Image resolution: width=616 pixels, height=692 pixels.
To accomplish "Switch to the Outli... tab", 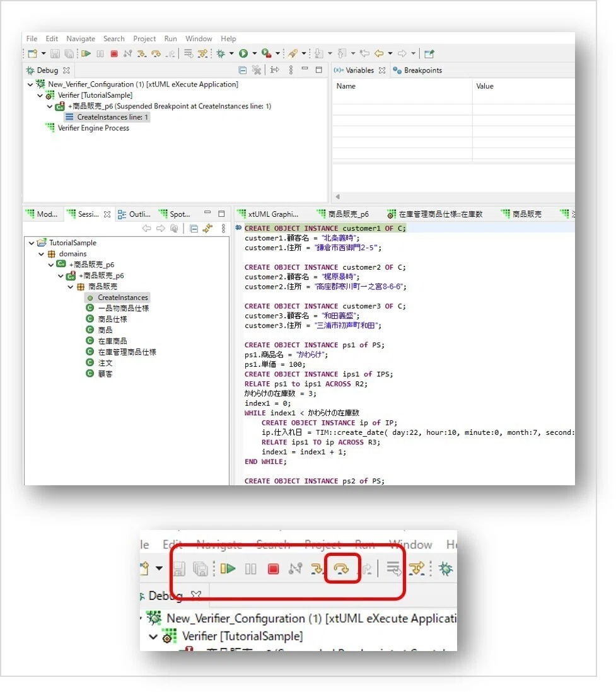I will pyautogui.click(x=135, y=214).
